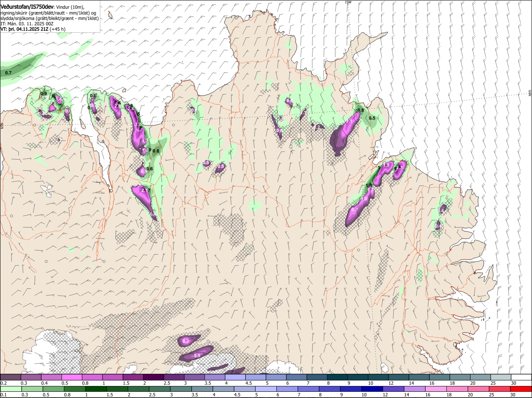Click the 3.0 precipitation value label
Screen dimensions: 532x398
[138, 124]
